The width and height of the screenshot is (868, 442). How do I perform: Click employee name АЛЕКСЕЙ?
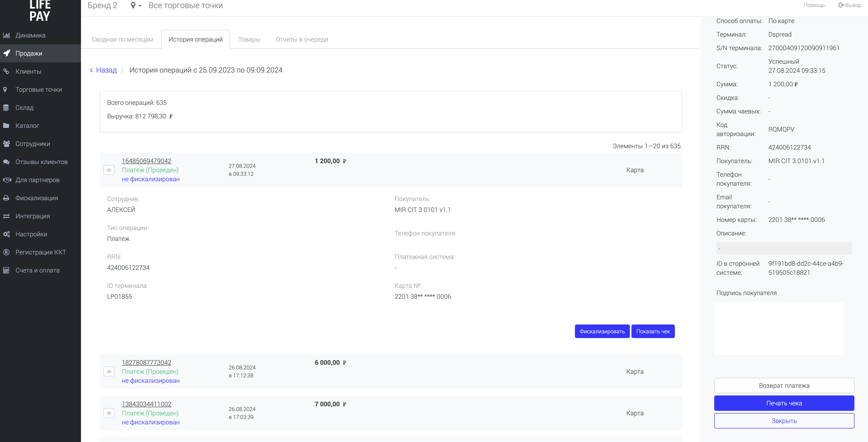(121, 210)
